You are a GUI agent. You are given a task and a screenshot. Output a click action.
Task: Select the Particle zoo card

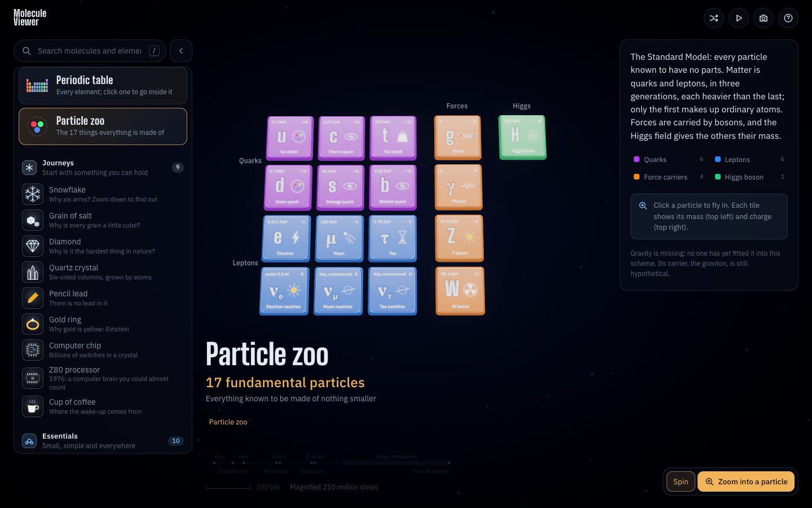click(103, 126)
